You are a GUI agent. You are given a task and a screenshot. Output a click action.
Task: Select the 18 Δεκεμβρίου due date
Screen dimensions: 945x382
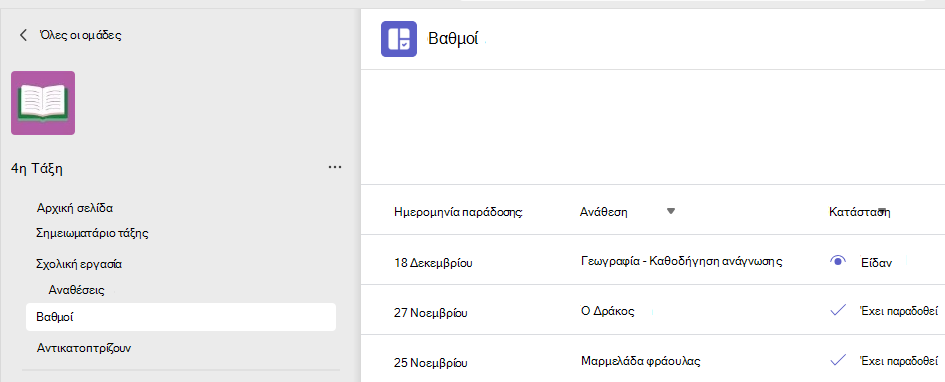(x=433, y=263)
